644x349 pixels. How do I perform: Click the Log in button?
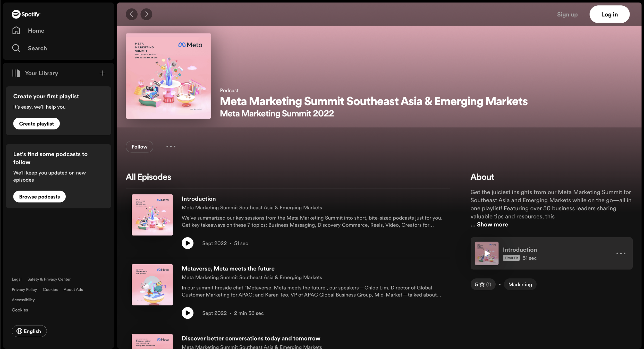click(x=609, y=14)
